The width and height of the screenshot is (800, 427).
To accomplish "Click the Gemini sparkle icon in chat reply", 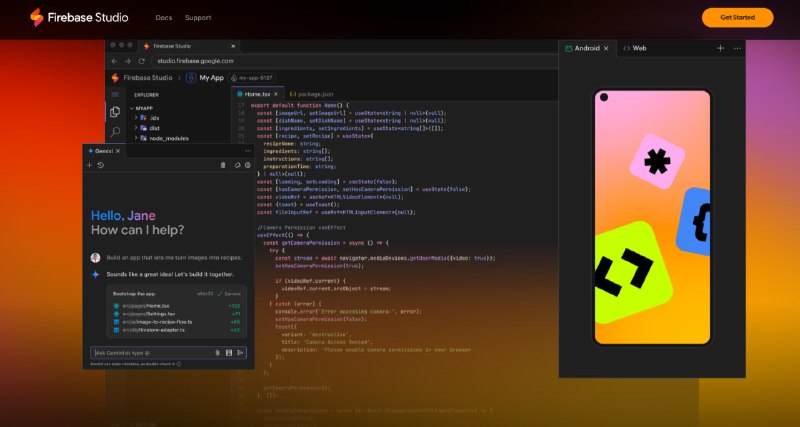I will click(95, 274).
